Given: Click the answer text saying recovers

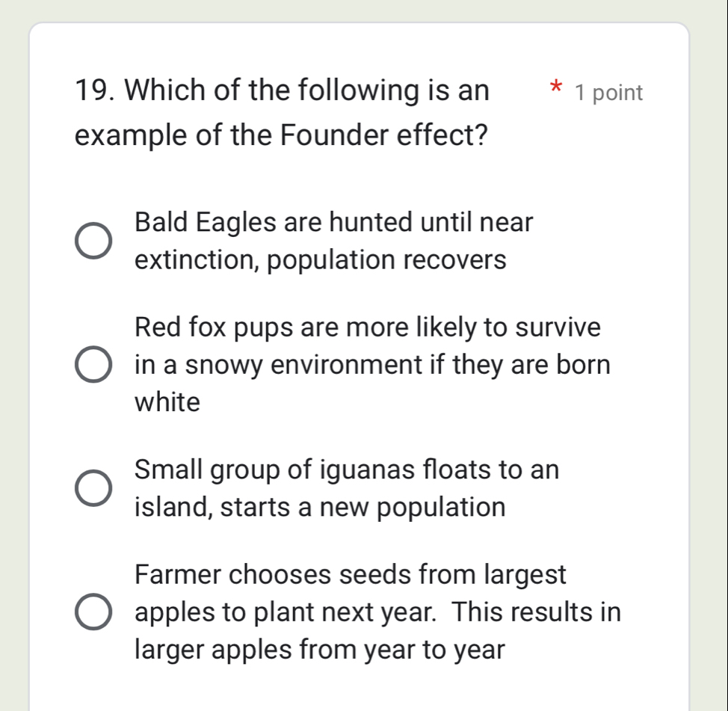Looking at the screenshot, I should tap(321, 260).
